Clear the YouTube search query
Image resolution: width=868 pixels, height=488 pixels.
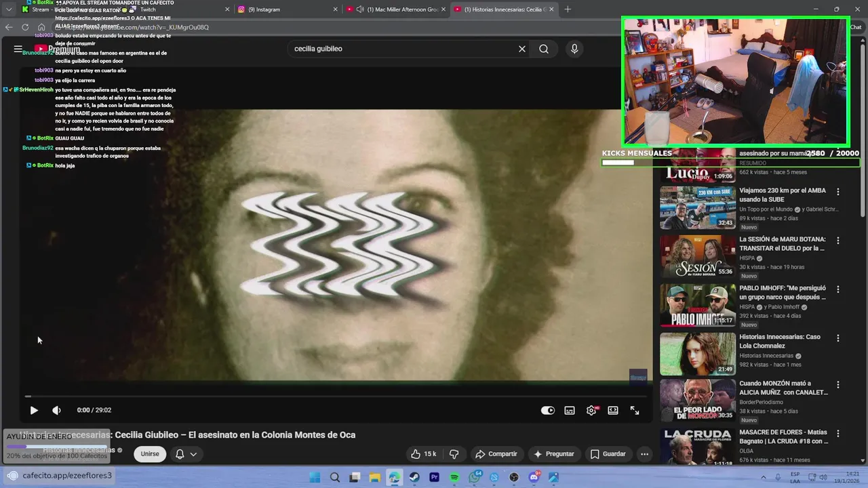tap(522, 49)
